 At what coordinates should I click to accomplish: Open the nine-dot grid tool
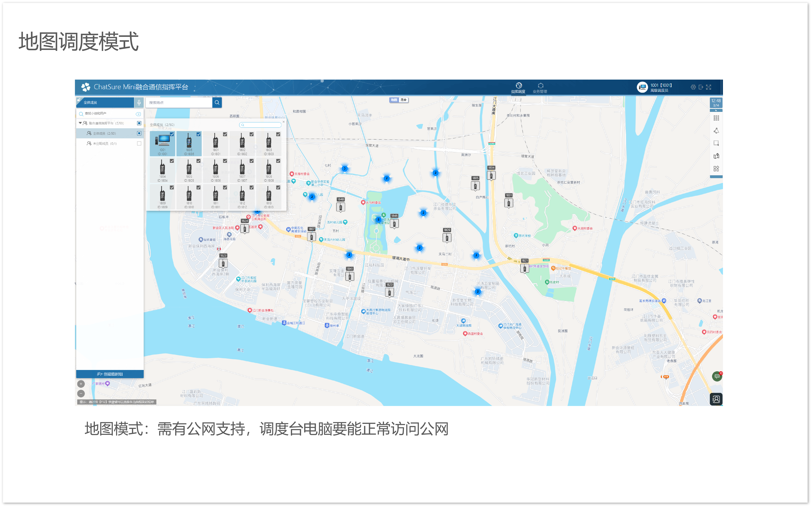click(716, 118)
